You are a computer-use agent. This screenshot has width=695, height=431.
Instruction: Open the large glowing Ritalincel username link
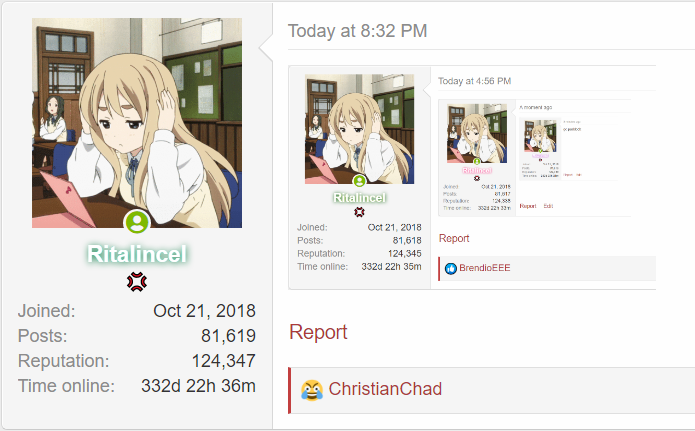[x=137, y=254]
